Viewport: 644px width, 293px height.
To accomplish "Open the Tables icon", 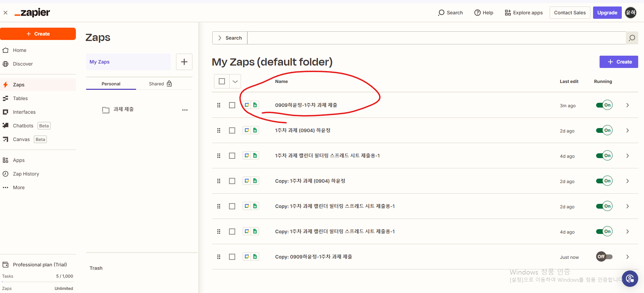I will [x=5, y=98].
